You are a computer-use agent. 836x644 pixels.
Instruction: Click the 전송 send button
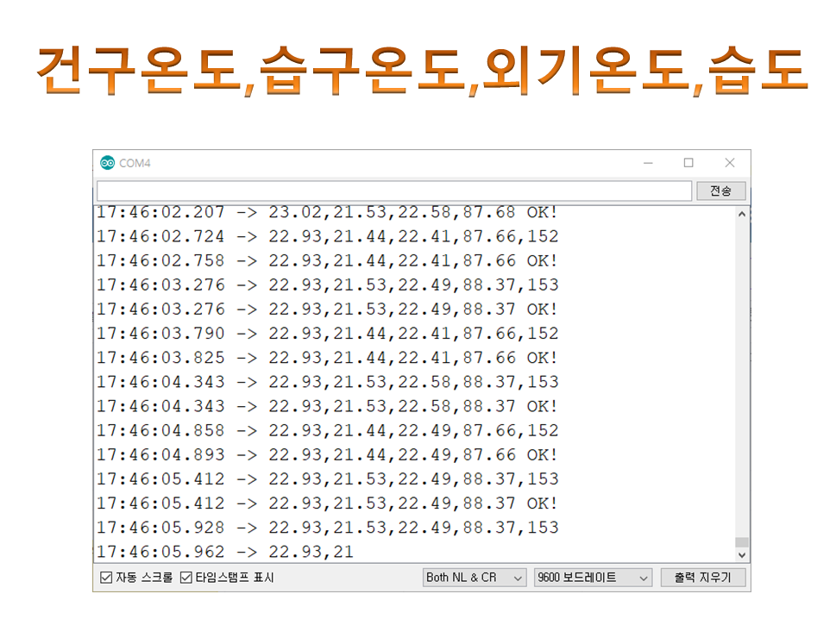721,191
